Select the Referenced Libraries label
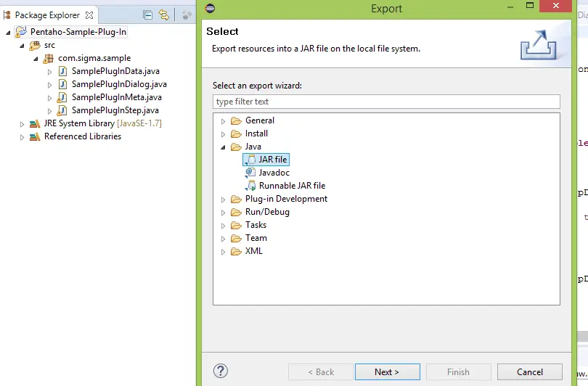The height and width of the screenshot is (386, 588). point(83,137)
